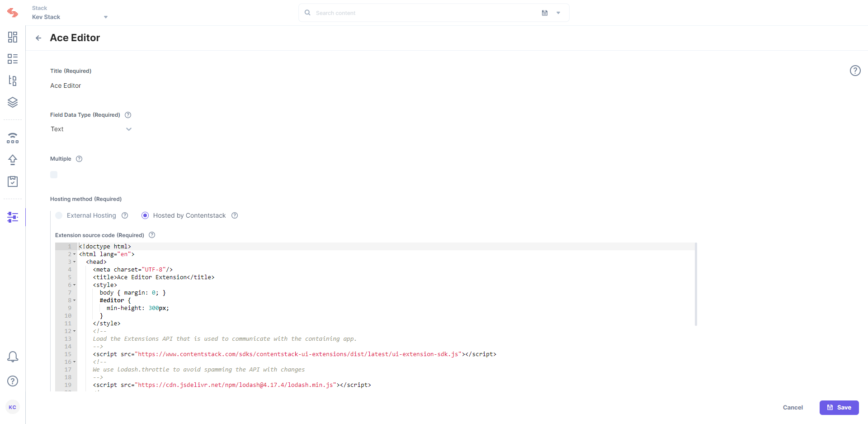Collapse code fold at line 6
Image resolution: width=868 pixels, height=424 pixels.
(75, 285)
